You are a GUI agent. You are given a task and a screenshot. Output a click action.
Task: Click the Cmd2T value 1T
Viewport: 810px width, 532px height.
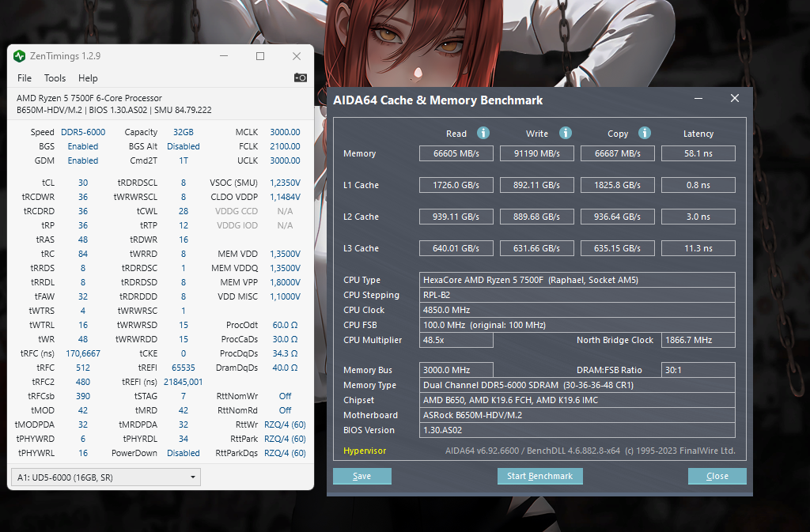184,160
